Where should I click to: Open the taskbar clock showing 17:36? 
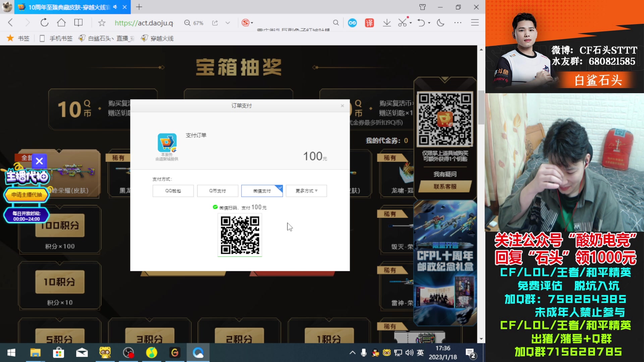(x=443, y=353)
